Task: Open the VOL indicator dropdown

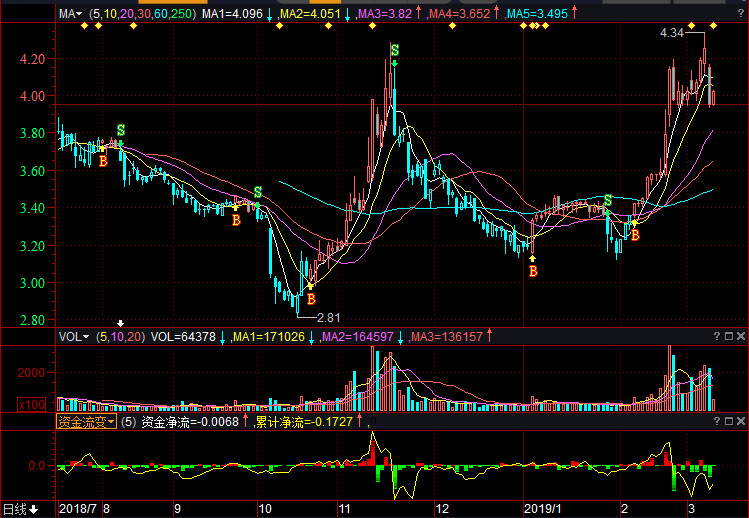Action: coord(74,337)
